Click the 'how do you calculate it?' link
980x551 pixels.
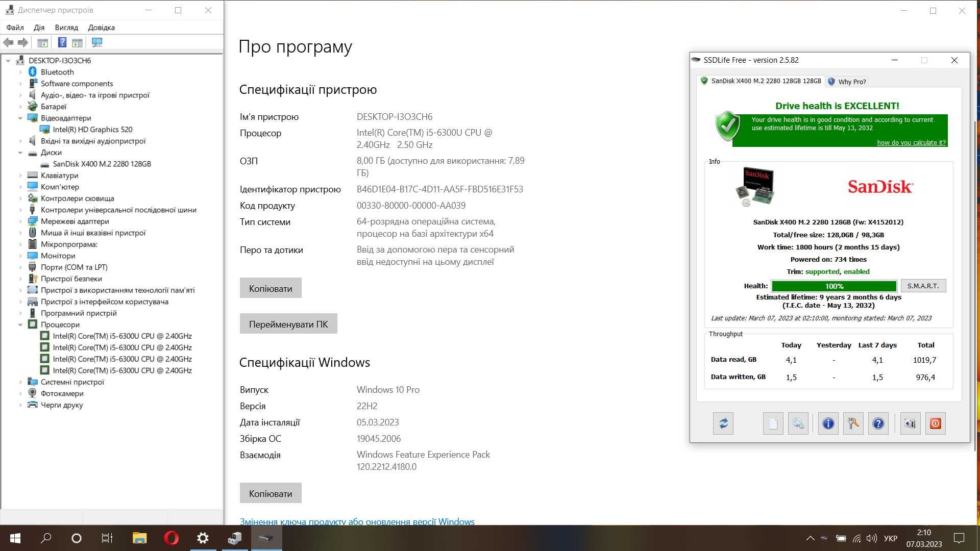911,143
